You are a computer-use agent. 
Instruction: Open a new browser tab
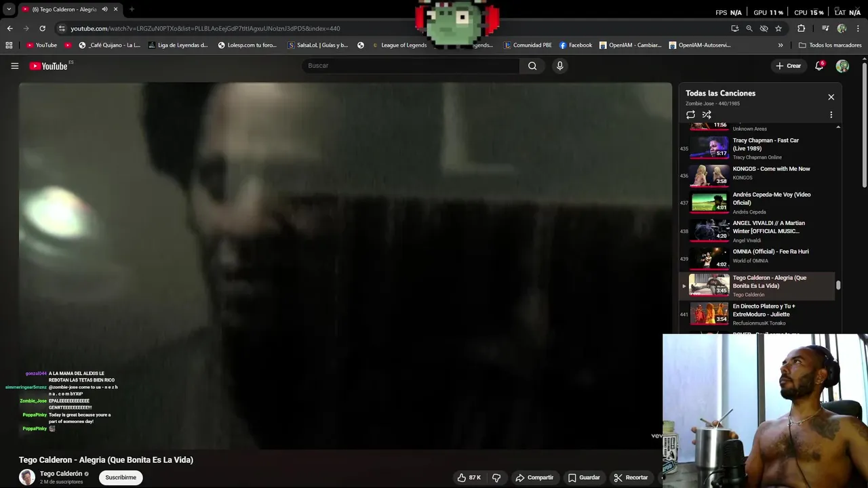tap(132, 9)
